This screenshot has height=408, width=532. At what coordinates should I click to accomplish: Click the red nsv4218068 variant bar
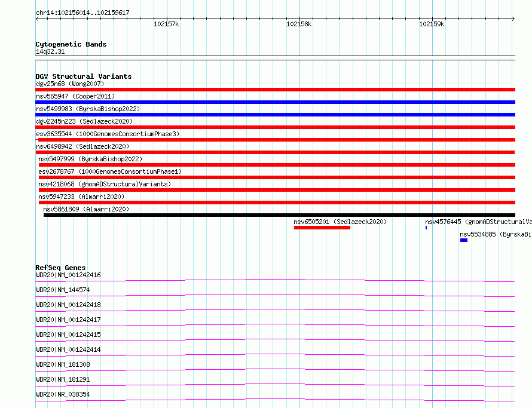[x=277, y=190]
